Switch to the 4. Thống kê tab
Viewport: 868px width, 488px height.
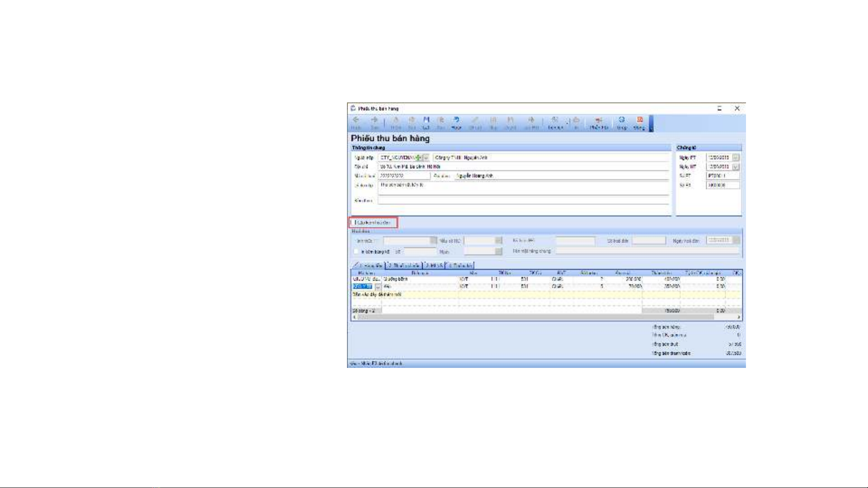[460, 265]
